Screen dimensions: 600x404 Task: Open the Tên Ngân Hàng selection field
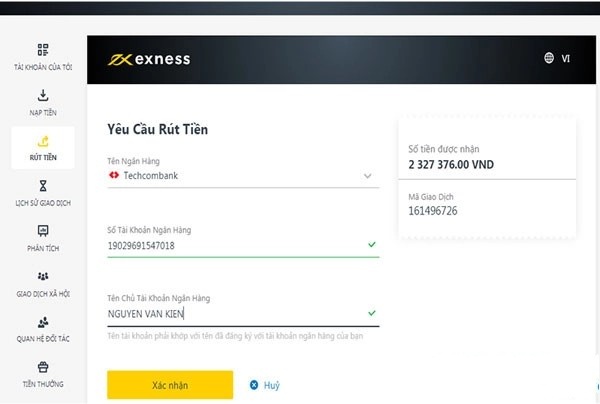243,176
